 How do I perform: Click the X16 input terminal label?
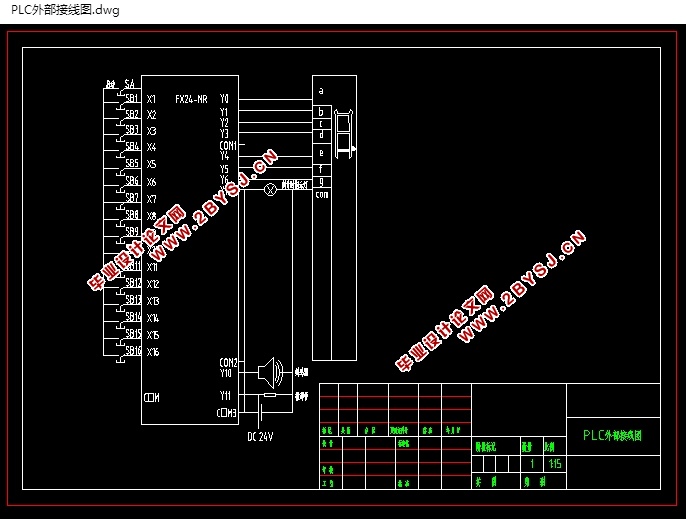click(153, 352)
